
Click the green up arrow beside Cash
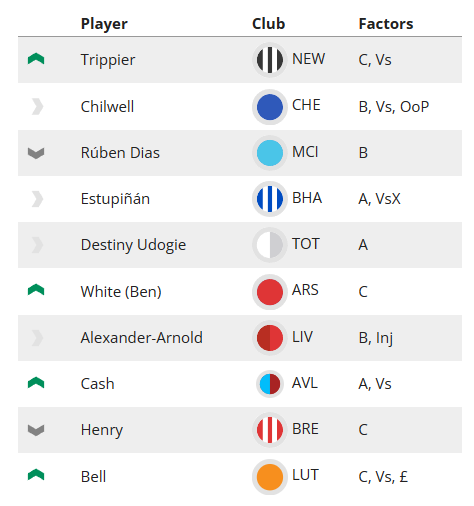[x=36, y=383]
